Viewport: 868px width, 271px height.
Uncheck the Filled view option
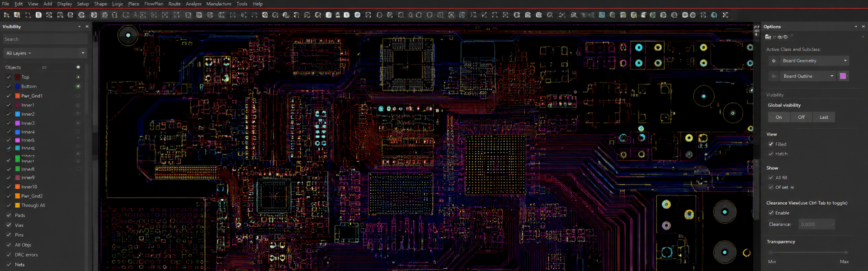tap(771, 144)
